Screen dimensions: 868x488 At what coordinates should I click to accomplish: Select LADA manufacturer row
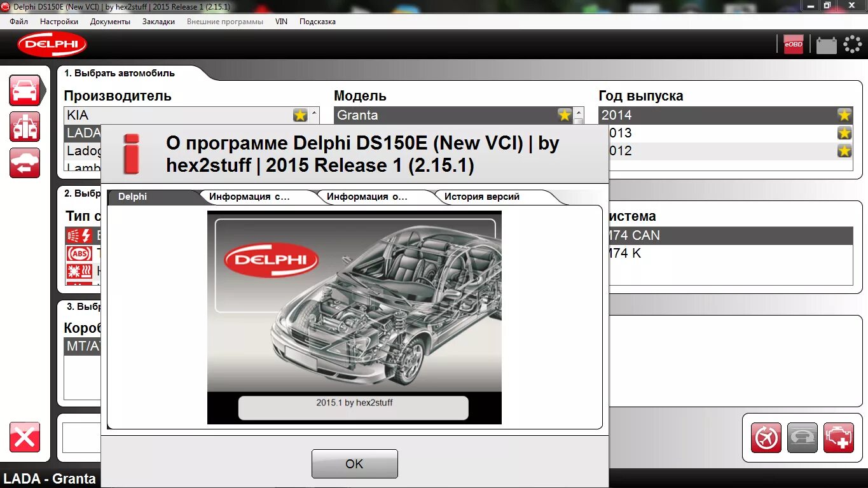click(83, 133)
